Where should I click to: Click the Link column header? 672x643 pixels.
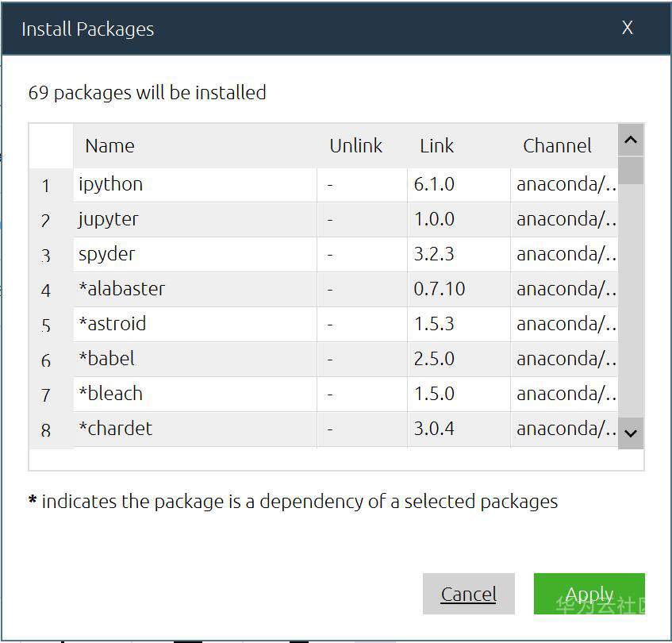click(x=436, y=146)
